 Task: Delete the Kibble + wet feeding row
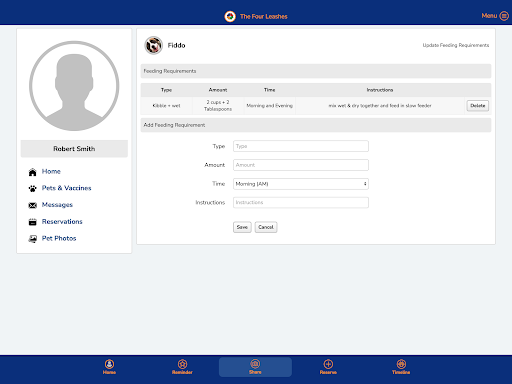pos(478,106)
